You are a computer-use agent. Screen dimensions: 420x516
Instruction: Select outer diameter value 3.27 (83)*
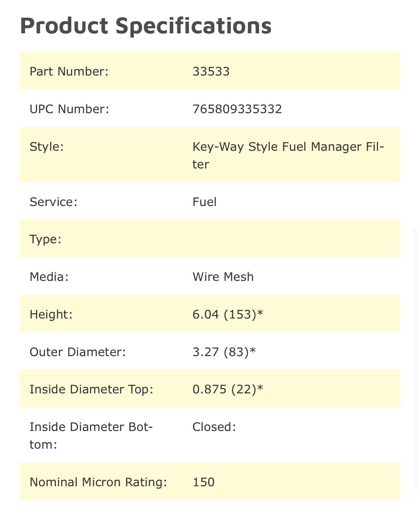[224, 352]
